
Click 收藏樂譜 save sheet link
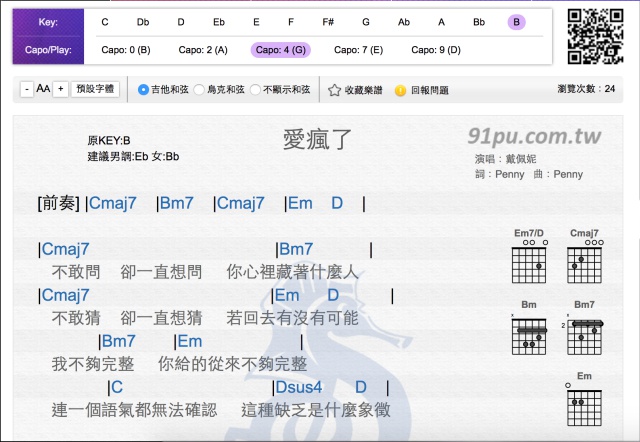(x=363, y=90)
